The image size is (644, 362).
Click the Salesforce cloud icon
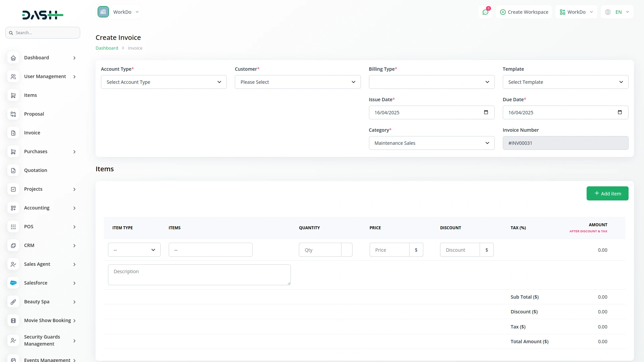click(x=13, y=283)
